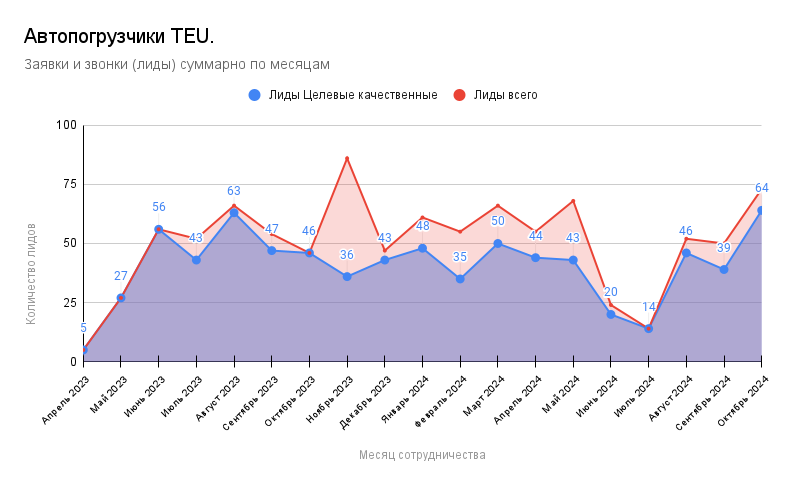This screenshot has height=486, width=786.
Task: Click the blue data point labeled 14
Action: click(648, 328)
